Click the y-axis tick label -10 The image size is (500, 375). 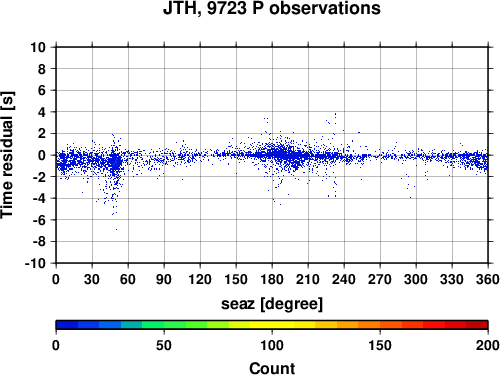[x=36, y=263]
